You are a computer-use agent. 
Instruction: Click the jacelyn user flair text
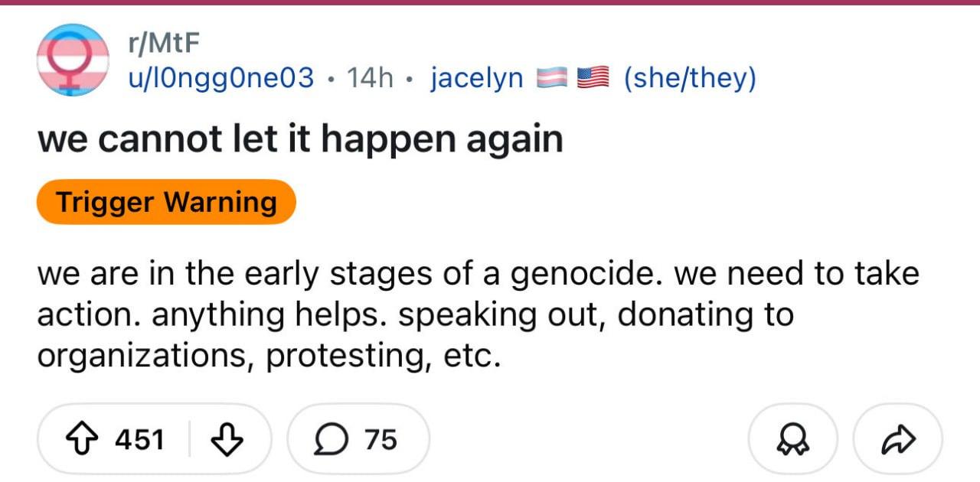(x=477, y=77)
